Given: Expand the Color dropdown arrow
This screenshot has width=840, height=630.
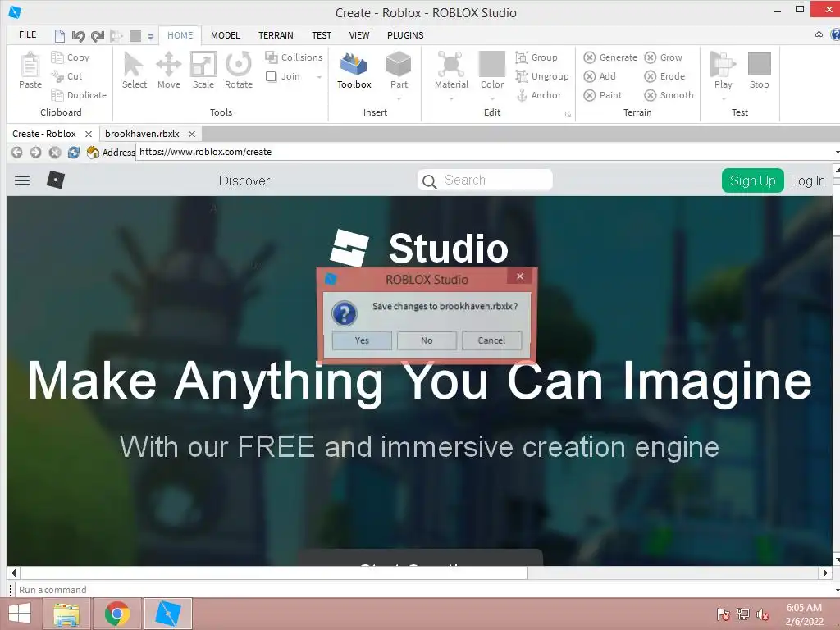Looking at the screenshot, I should (492, 98).
